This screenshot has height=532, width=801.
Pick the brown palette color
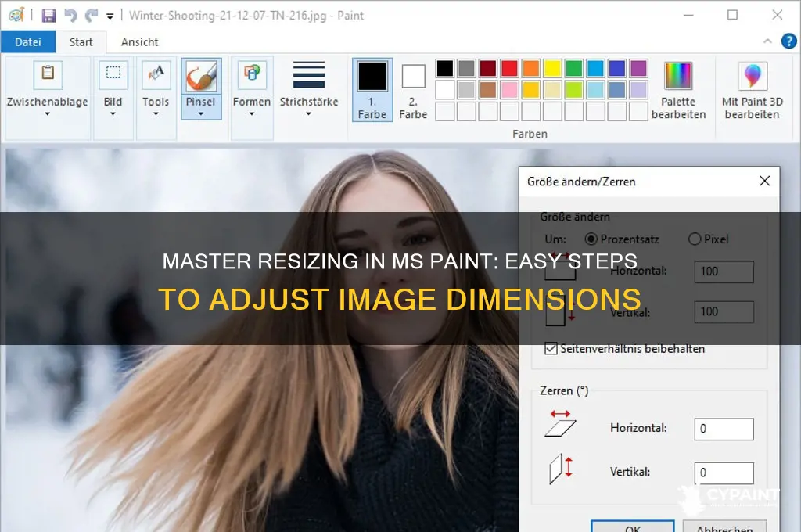coord(488,90)
